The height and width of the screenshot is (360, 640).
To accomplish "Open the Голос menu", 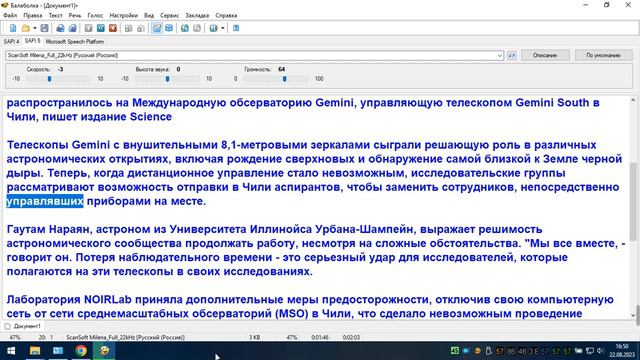I will click(95, 15).
